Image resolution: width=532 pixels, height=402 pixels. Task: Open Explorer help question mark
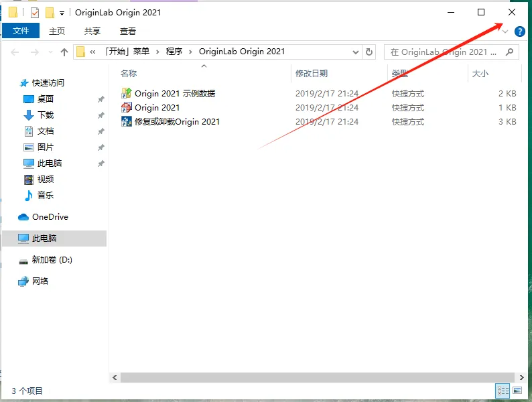point(519,31)
